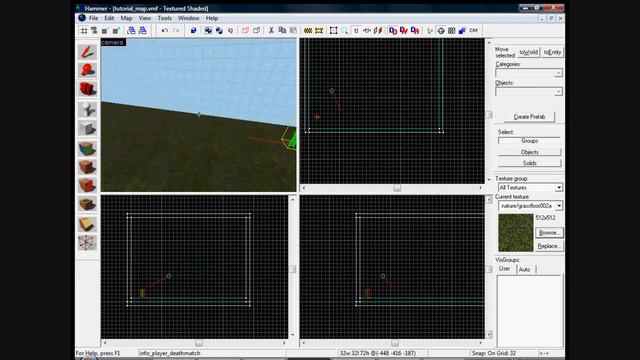The height and width of the screenshot is (360, 640).
Task: Open the Tools menu
Action: [x=164, y=18]
